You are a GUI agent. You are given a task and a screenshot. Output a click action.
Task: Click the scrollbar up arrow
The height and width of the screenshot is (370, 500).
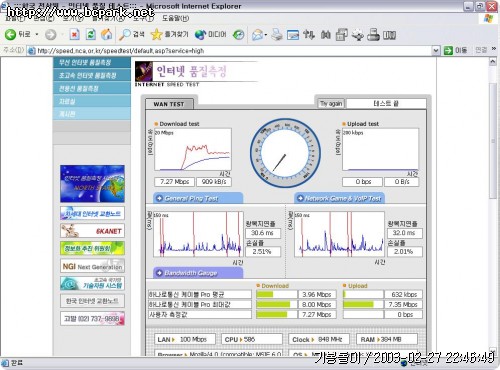[x=493, y=61]
